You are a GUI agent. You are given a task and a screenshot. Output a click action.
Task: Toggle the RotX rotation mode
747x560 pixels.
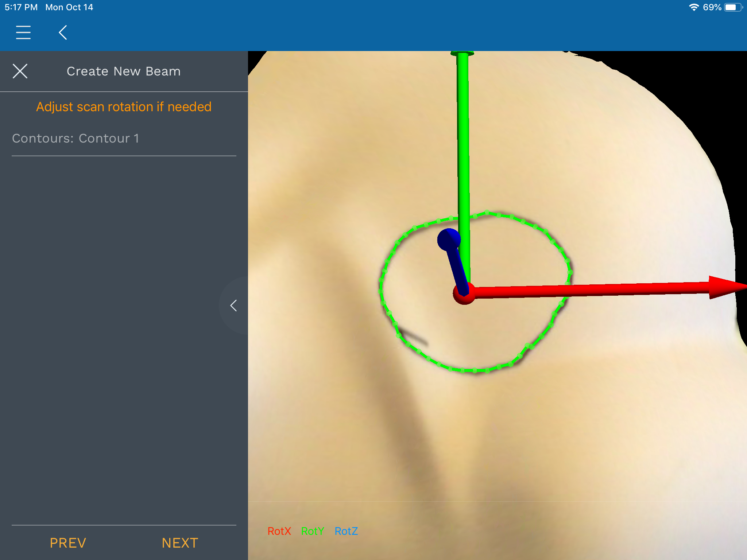point(279,531)
